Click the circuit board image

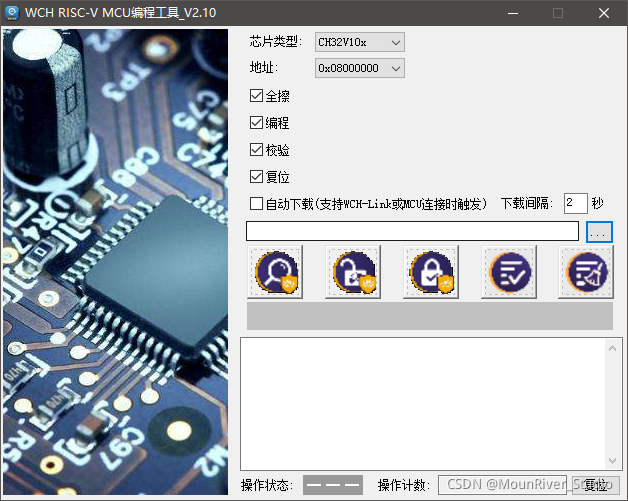(115, 262)
